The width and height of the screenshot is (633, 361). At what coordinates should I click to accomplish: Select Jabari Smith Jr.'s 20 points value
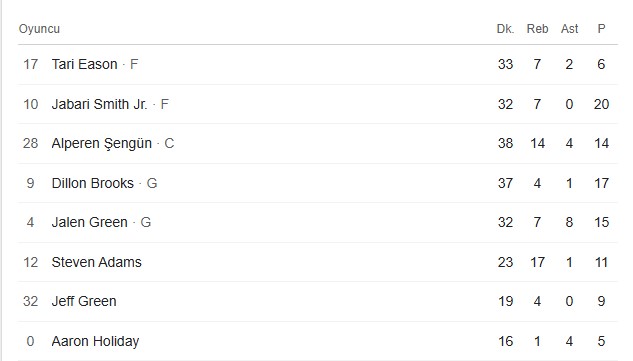point(601,104)
